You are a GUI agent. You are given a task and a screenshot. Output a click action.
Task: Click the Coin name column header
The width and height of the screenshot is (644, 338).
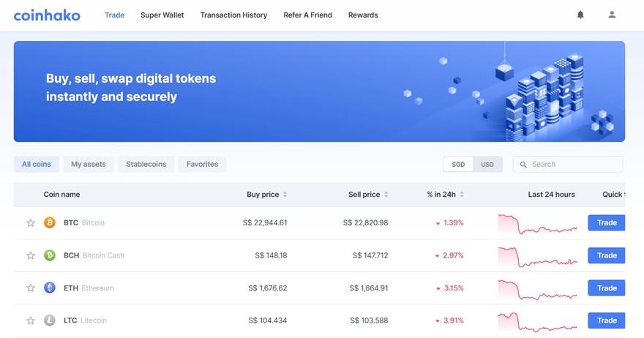(61, 195)
